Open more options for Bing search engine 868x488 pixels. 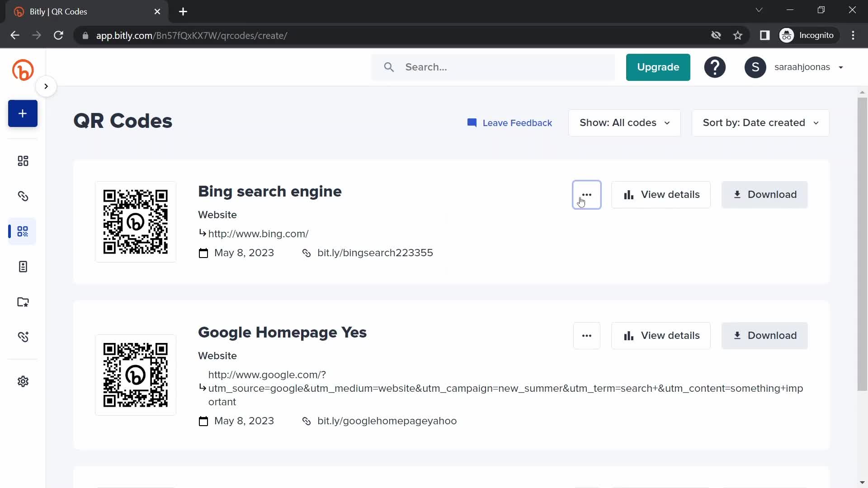coord(586,195)
